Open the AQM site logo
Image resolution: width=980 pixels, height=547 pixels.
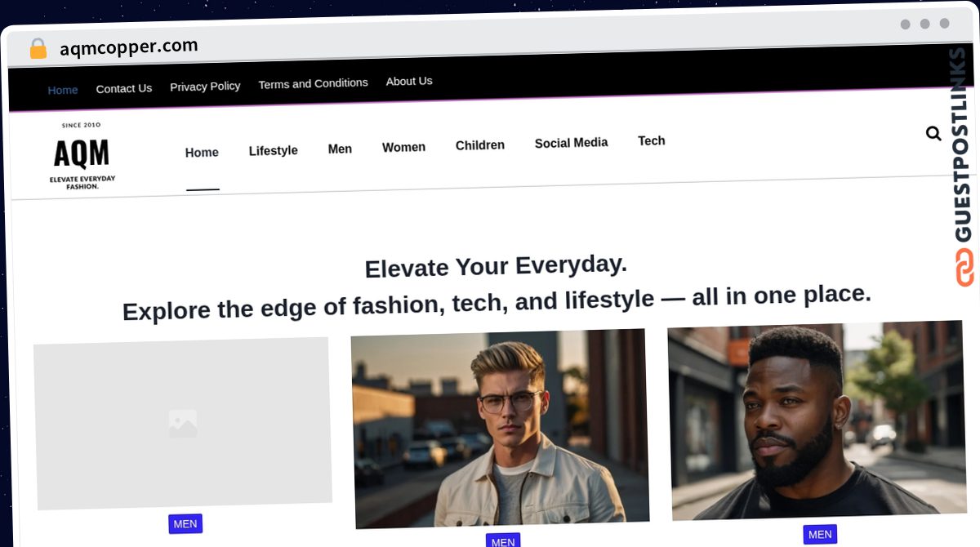(x=82, y=156)
